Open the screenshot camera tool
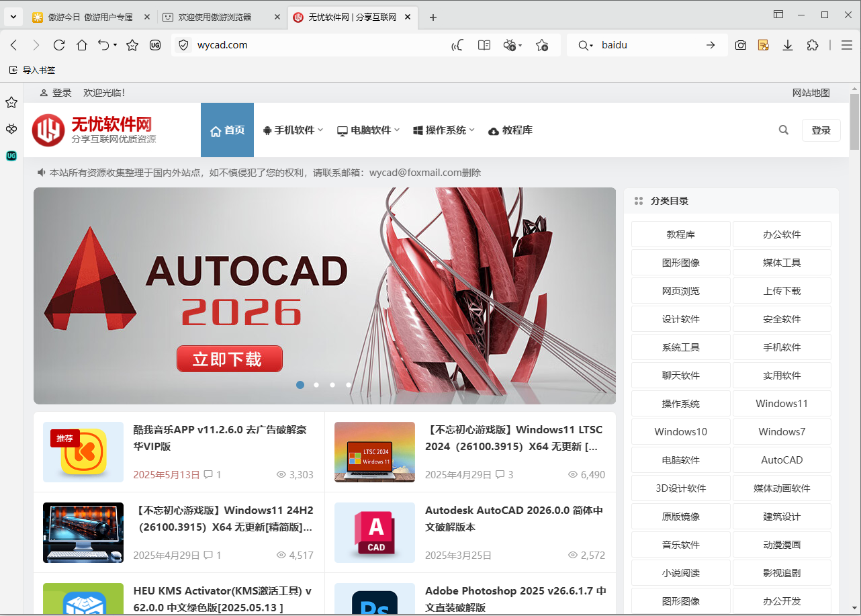 pyautogui.click(x=740, y=45)
